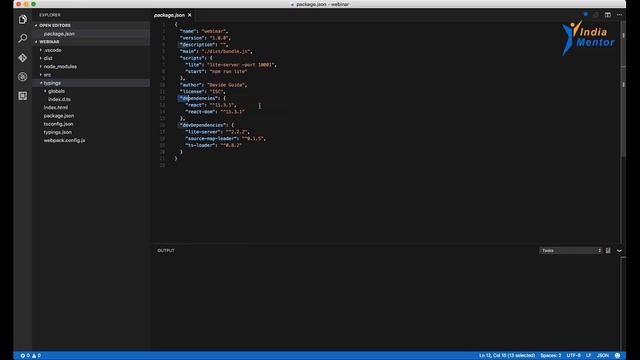The width and height of the screenshot is (640, 360).
Task: Collapse the WEBINAR folder section
Action: [49, 42]
